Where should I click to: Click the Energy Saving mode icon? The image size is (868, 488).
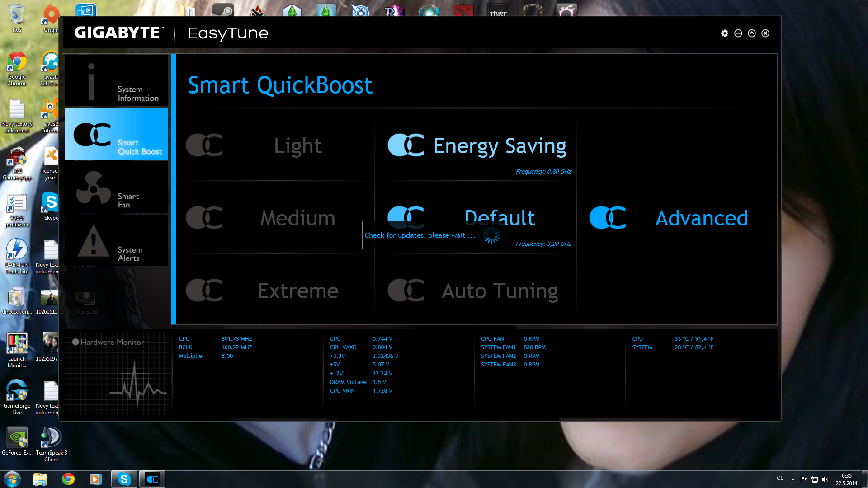pyautogui.click(x=406, y=145)
